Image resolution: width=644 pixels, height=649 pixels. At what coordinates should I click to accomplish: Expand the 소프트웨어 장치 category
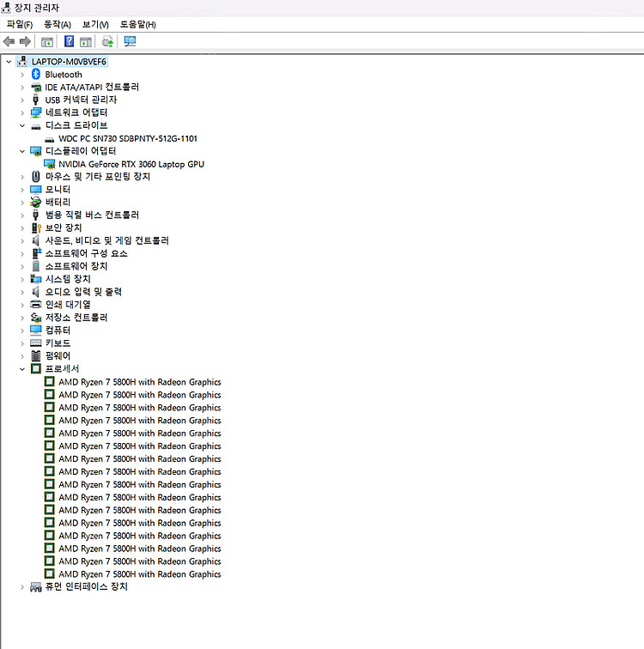(22, 266)
